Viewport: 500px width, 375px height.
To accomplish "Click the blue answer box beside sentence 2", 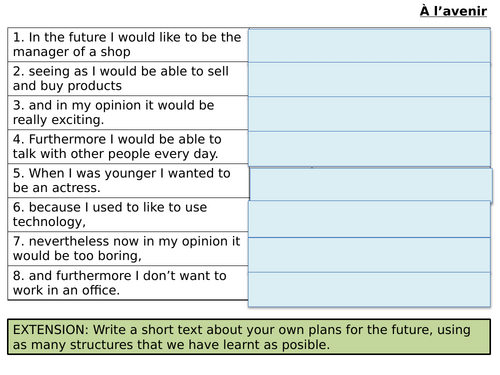I will [369, 80].
